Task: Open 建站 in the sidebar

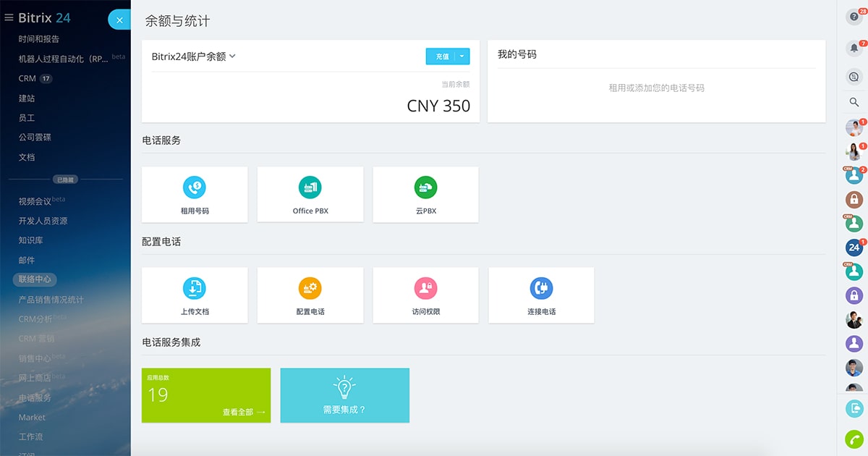Action: pyautogui.click(x=27, y=98)
